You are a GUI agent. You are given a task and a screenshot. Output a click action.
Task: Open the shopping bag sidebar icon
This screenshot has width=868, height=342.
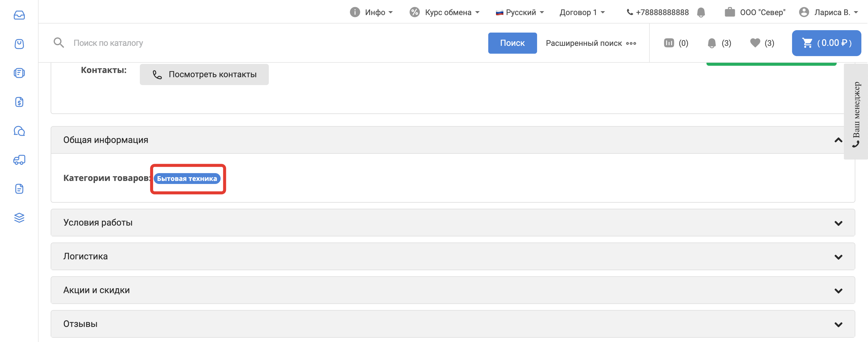[x=19, y=44]
